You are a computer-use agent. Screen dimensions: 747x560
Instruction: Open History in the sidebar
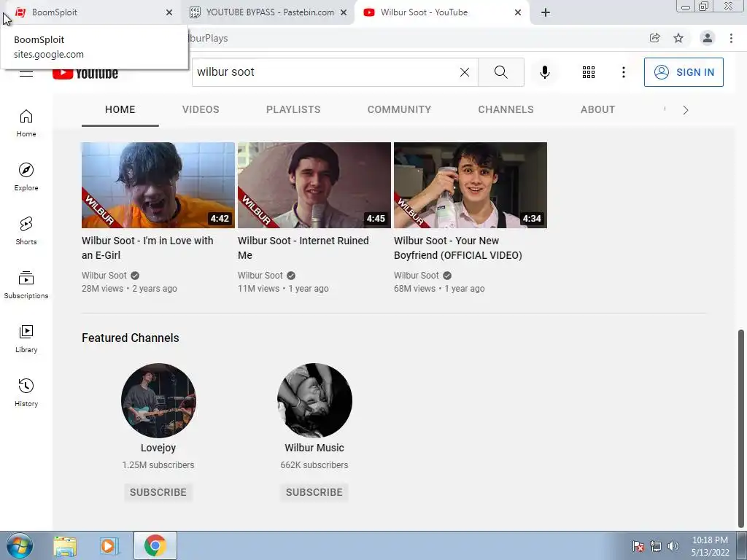pyautogui.click(x=26, y=392)
